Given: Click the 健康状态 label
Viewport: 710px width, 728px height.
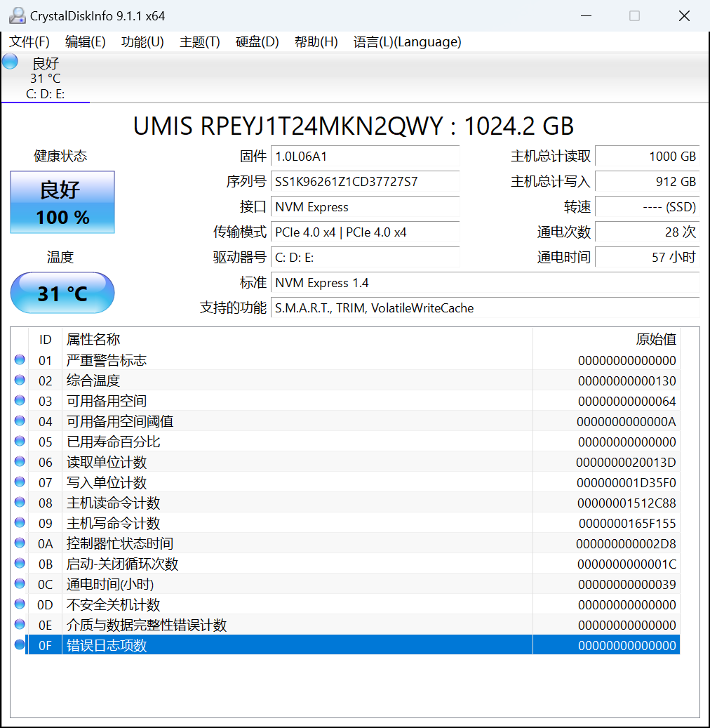Looking at the screenshot, I should tap(60, 156).
